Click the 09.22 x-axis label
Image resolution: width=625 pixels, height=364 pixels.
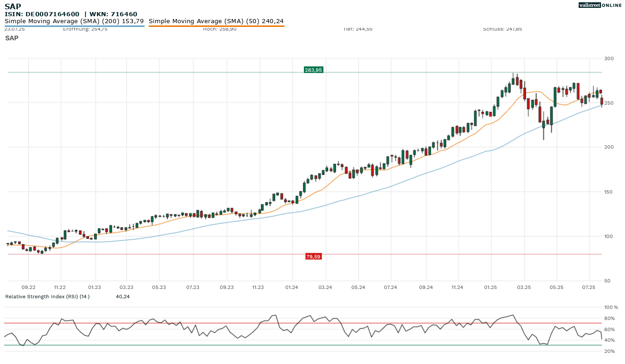tap(28, 288)
